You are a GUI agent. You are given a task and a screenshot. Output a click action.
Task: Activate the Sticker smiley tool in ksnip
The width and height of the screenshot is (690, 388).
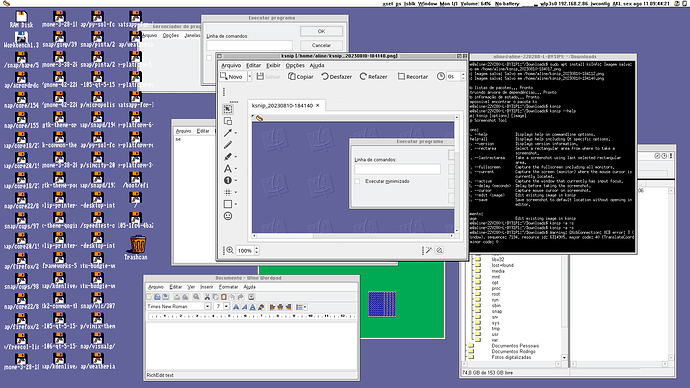228,216
